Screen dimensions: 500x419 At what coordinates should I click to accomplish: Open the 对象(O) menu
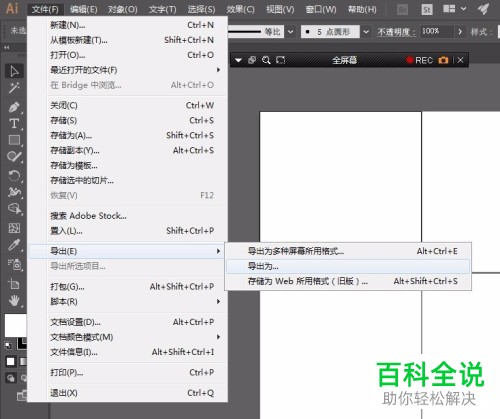point(123,9)
